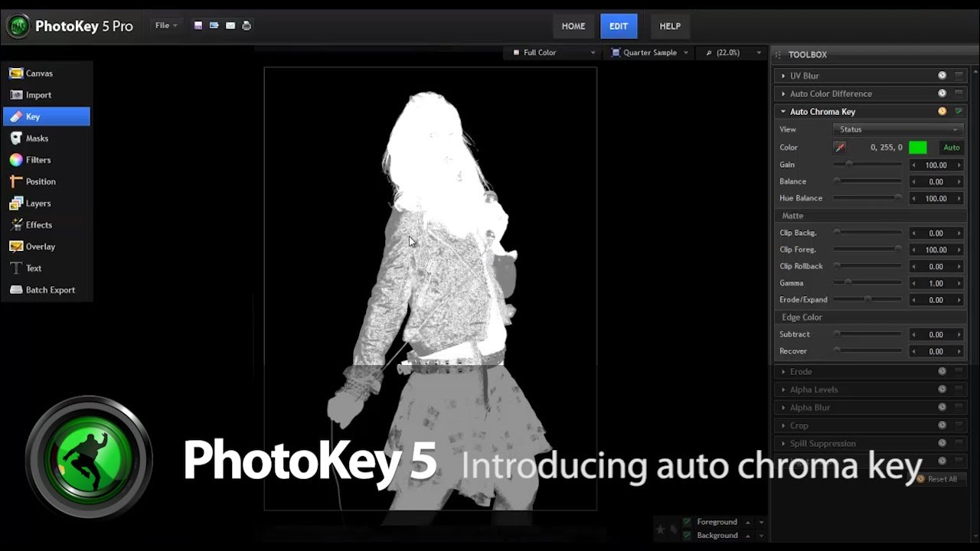The height and width of the screenshot is (551, 980).
Task: Open the Overlay panel
Action: point(47,246)
